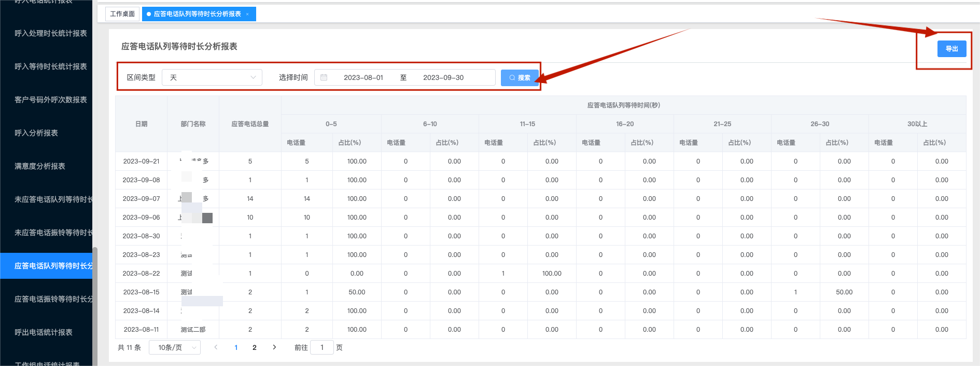Viewport: 980px width, 366px height.
Task: Click the 11-15 column group header
Action: 527,124
